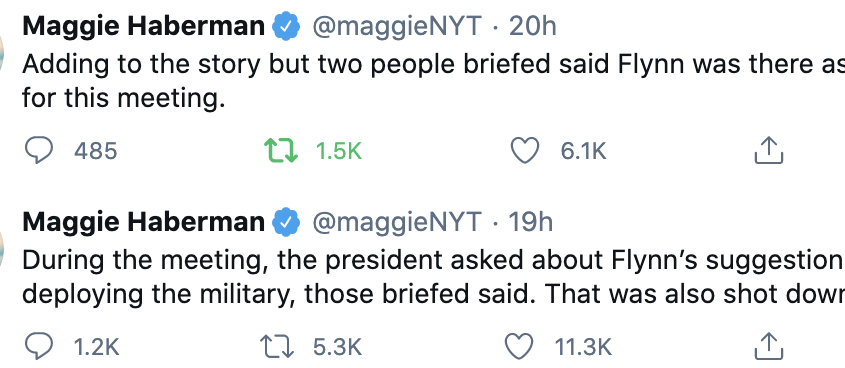Viewport: 845px width, 368px height.
Task: Open the 20h timestamp permalink
Action: [532, 26]
